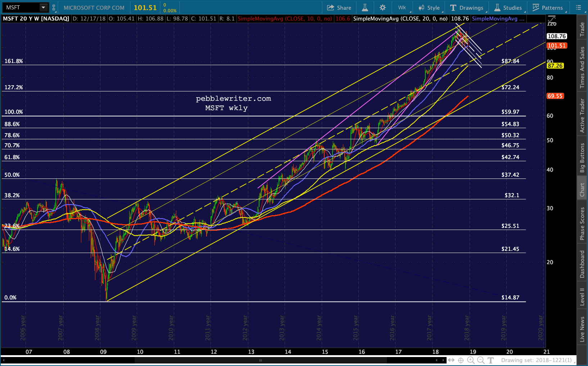Click the pan/expand arrows icon at bottom

click(x=451, y=360)
